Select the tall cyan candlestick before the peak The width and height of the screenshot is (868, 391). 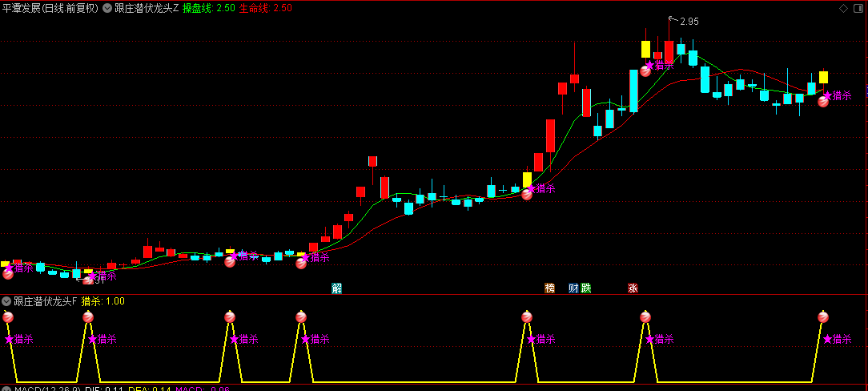(x=634, y=91)
